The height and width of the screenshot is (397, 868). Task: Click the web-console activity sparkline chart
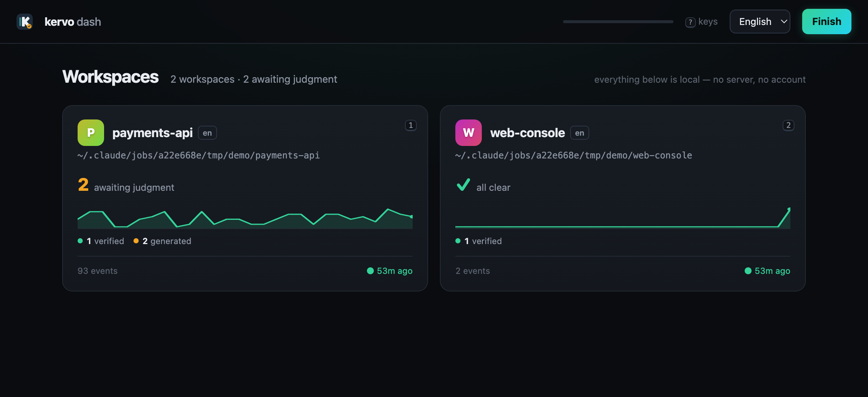pyautogui.click(x=623, y=218)
